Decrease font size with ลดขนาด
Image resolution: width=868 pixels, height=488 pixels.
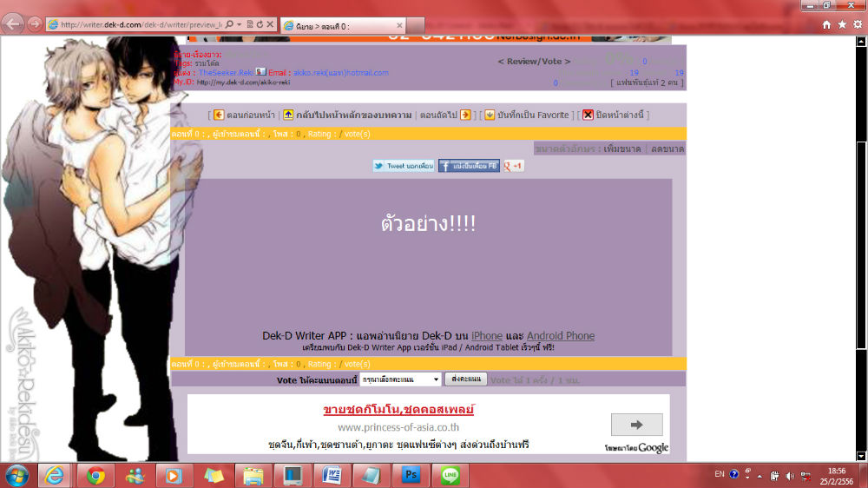point(667,148)
